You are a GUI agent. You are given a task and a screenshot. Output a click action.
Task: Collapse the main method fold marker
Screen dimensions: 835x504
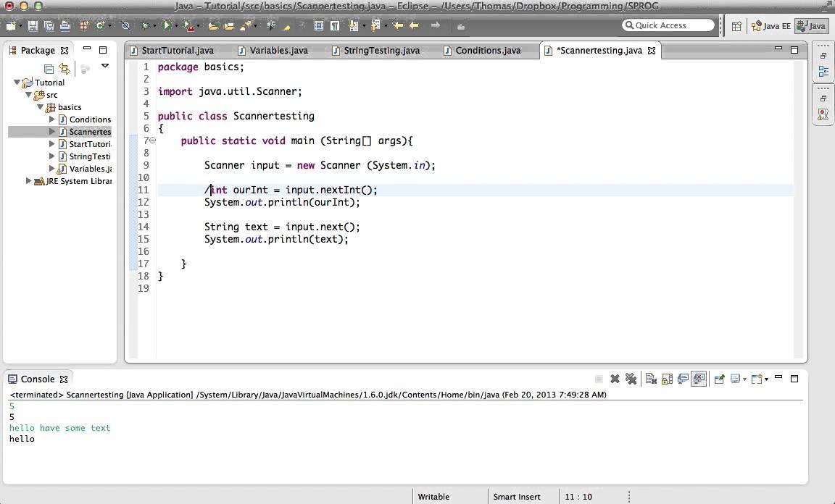[152, 140]
